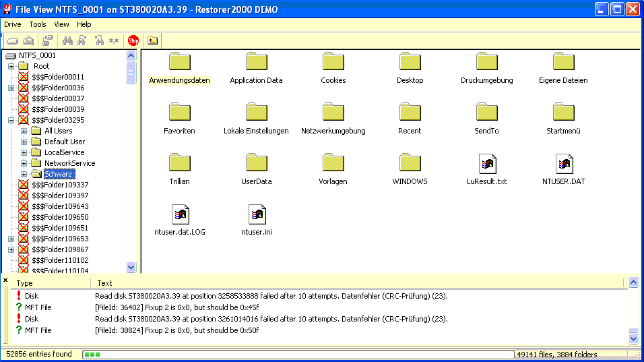Select the Netzwerkumgebung folder

333,119
